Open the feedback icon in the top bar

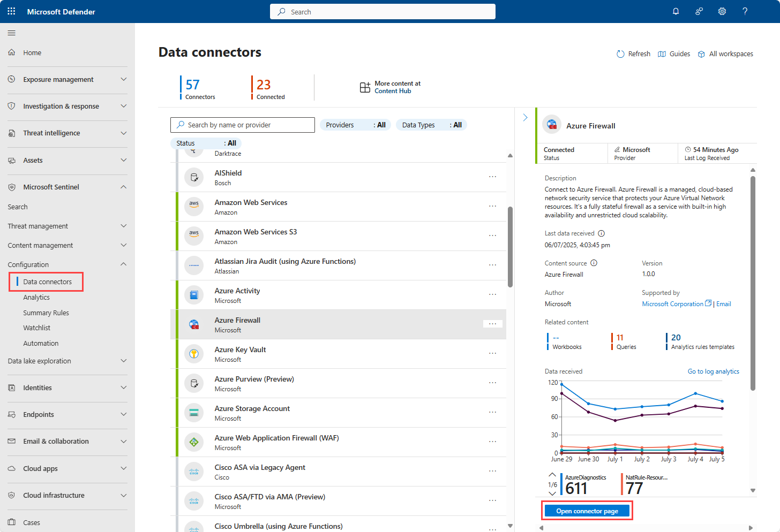[699, 11]
